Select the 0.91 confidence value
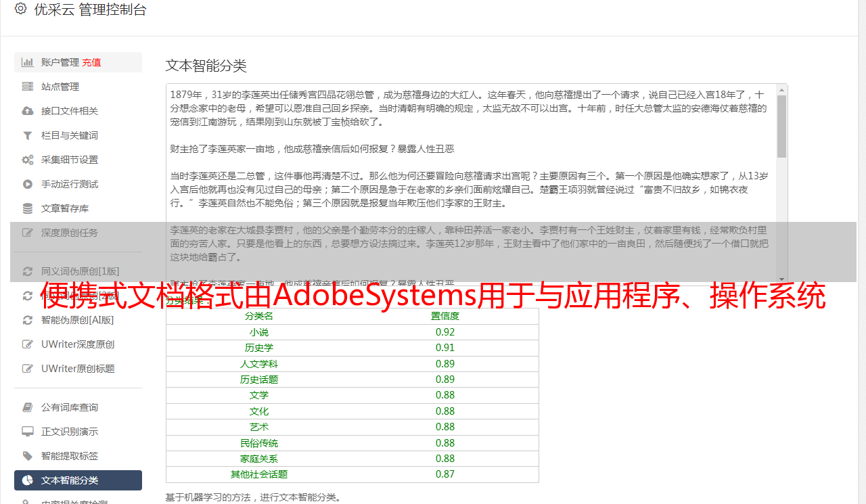Image resolution: width=866 pixels, height=504 pixels. pyautogui.click(x=445, y=348)
